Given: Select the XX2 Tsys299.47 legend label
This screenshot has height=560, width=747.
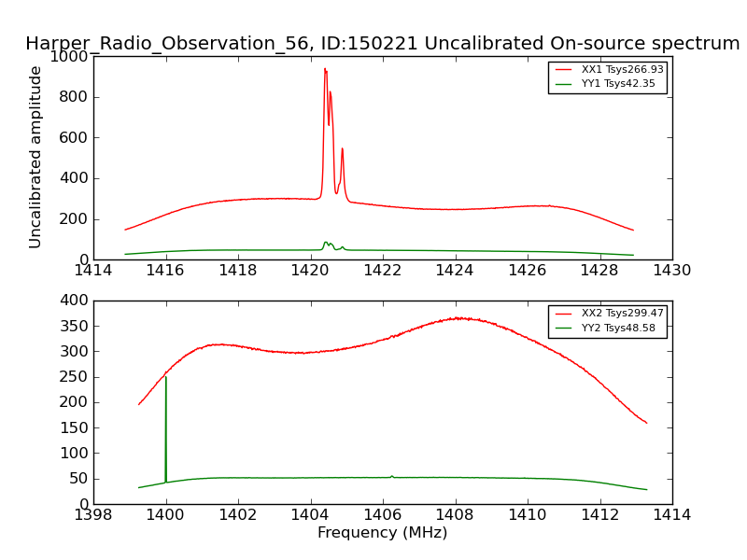Looking at the screenshot, I should (621, 315).
